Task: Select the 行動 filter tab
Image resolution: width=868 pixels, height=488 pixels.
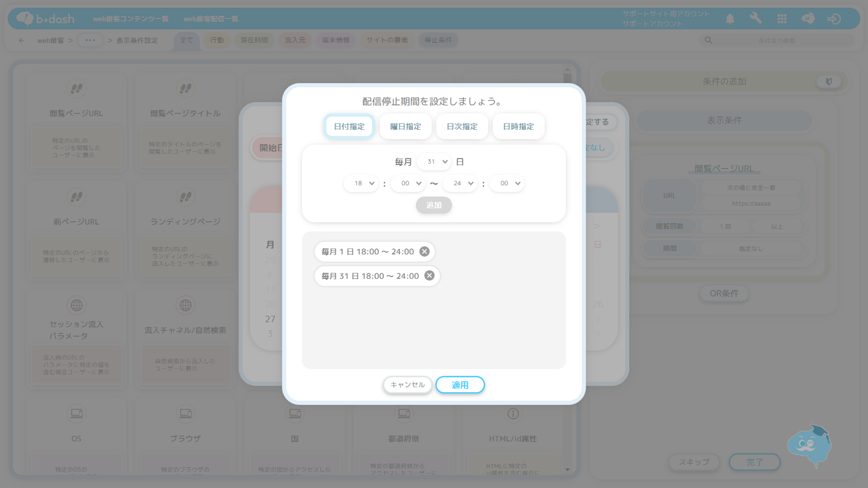Action: (217, 40)
